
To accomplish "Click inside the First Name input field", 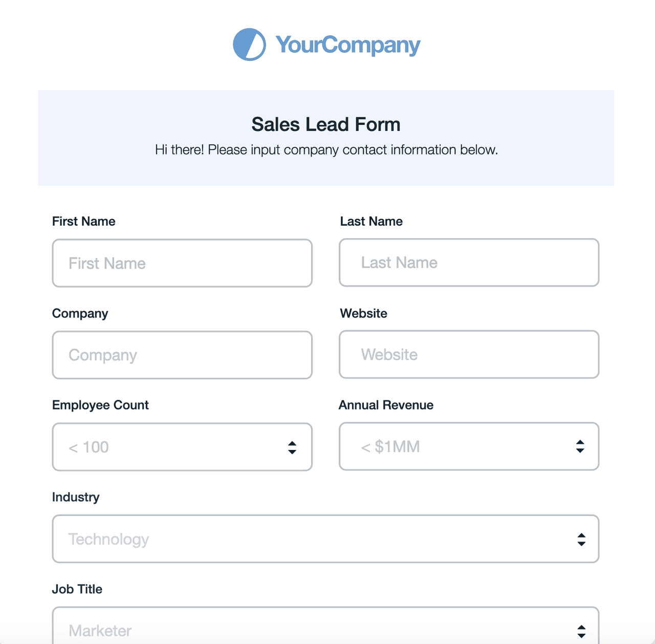I will click(182, 263).
